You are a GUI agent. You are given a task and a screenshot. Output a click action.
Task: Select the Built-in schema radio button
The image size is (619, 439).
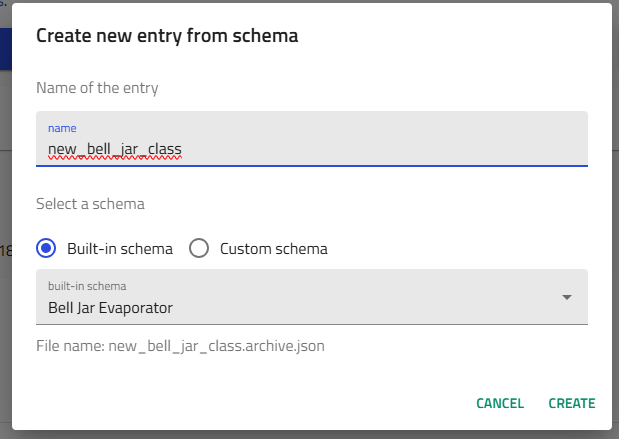tap(46, 248)
